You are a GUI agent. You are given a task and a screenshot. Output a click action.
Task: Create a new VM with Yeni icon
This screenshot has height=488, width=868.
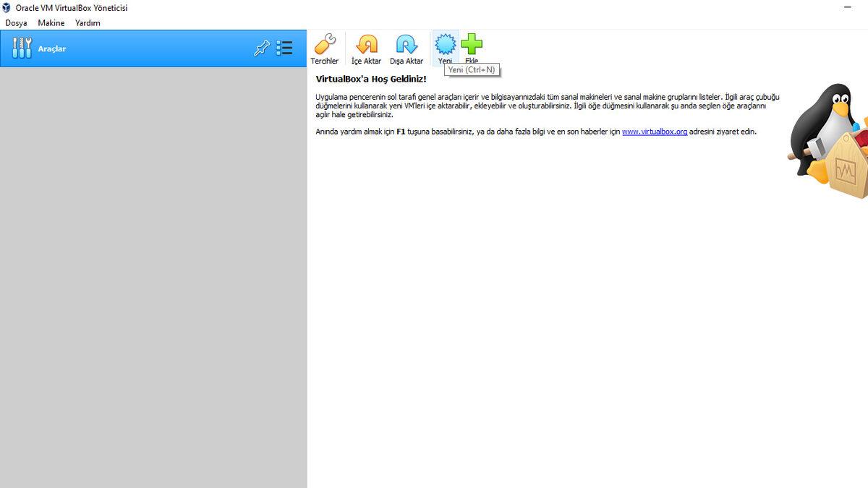(445, 45)
